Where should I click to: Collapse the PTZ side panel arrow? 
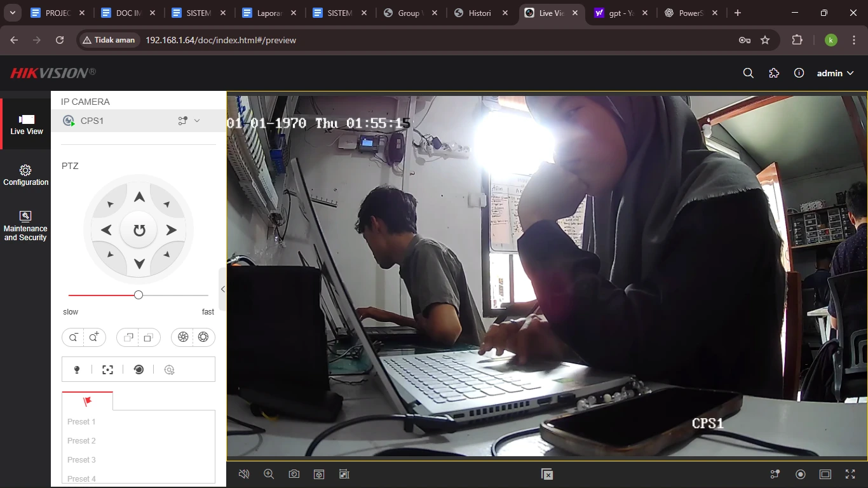(x=222, y=289)
